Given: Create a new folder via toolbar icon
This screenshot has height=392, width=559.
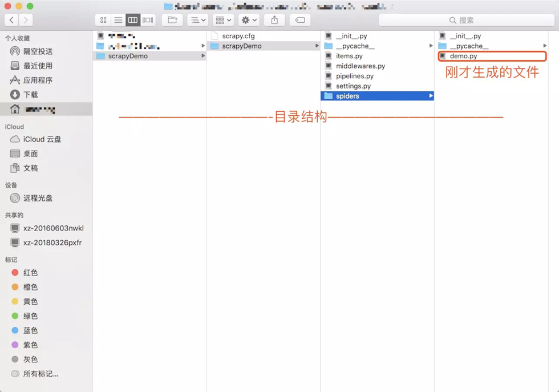Looking at the screenshot, I should click(x=172, y=20).
